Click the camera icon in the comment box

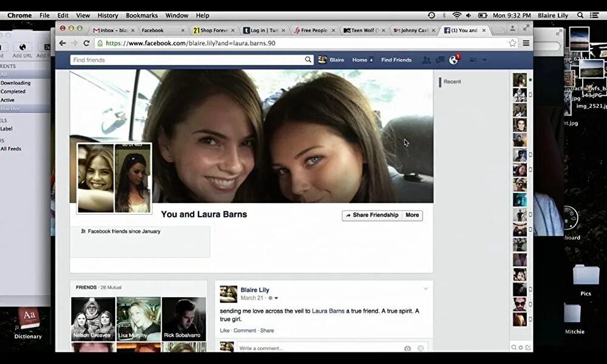[407, 348]
